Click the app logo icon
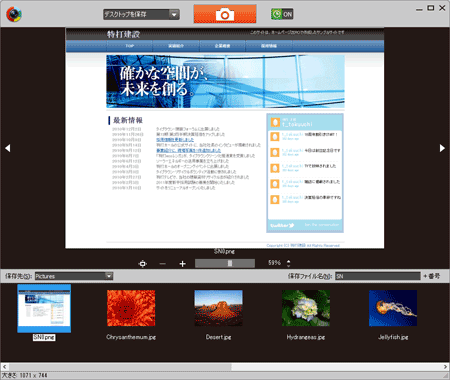Viewport: 450px width, 380px height. click(x=14, y=14)
